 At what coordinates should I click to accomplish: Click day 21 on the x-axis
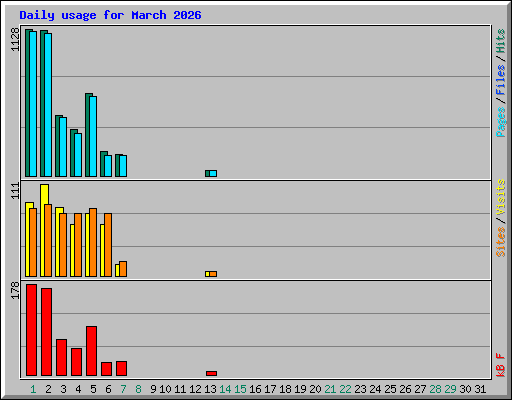pos(330,389)
